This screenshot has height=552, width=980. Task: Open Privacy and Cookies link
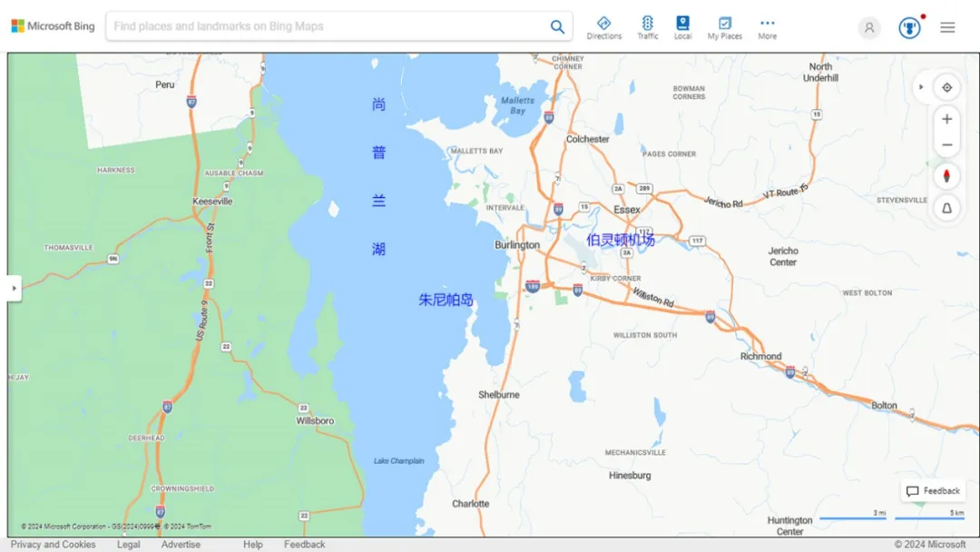pos(53,545)
